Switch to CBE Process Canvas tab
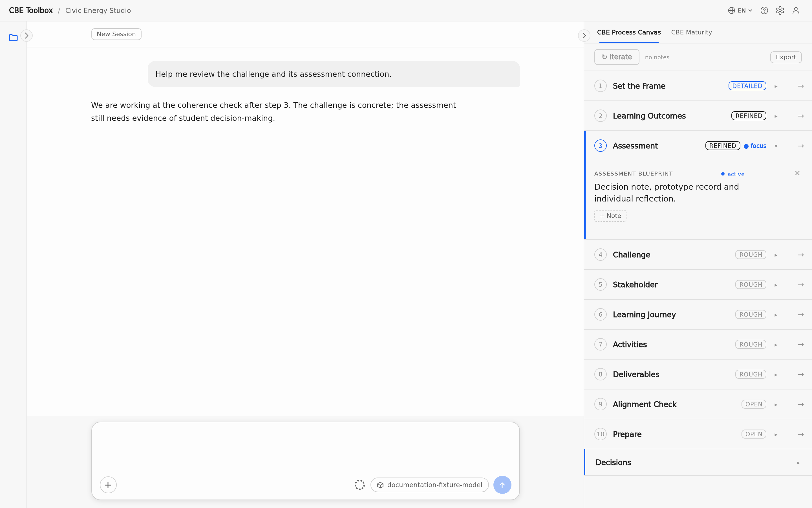Screen dimensions: 812x508 click(629, 32)
